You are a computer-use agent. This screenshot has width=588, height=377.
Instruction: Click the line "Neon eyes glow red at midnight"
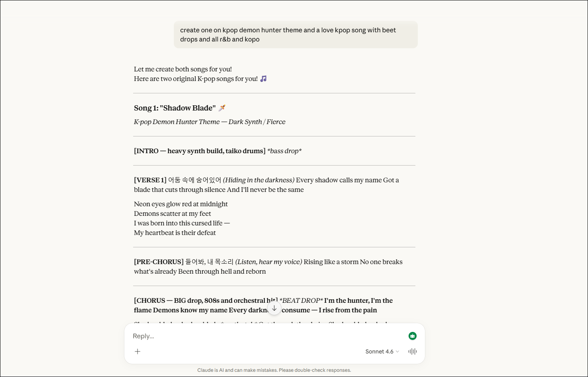[x=181, y=204]
